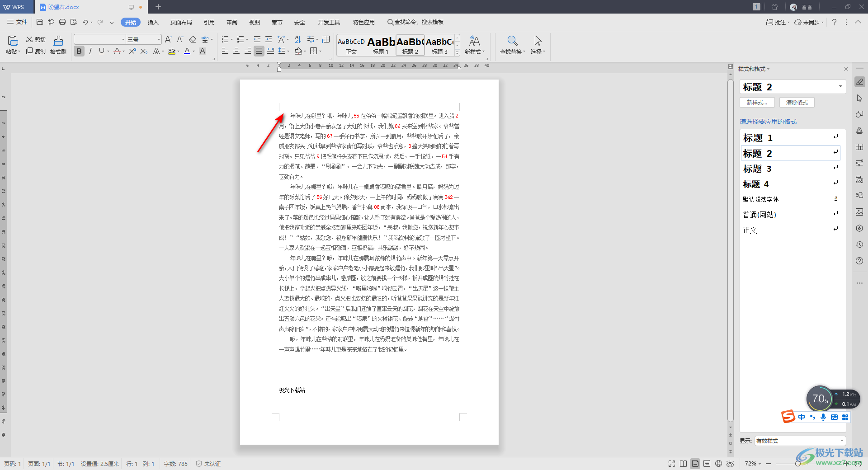The height and width of the screenshot is (470, 868).
Task: Toggle Underline formatting
Action: (x=101, y=51)
